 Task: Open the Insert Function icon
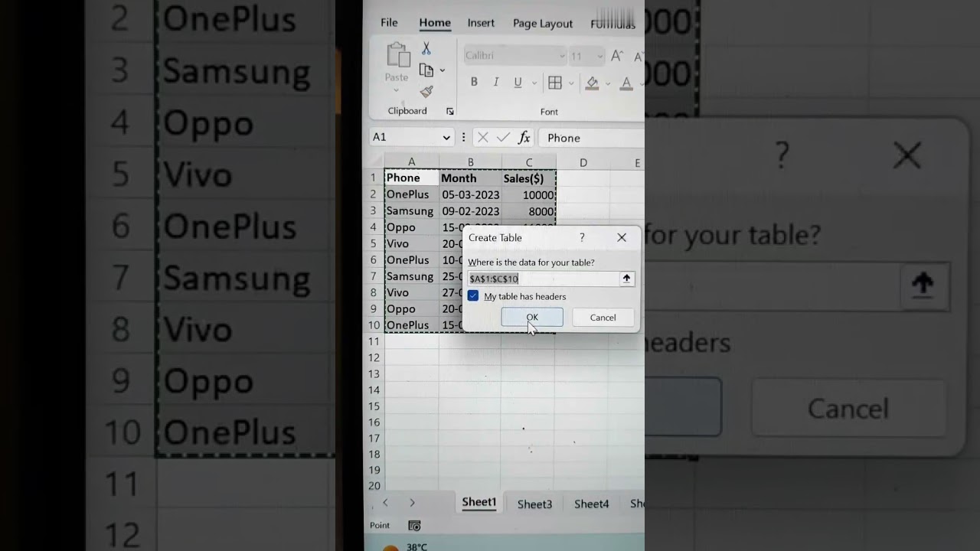tap(524, 138)
